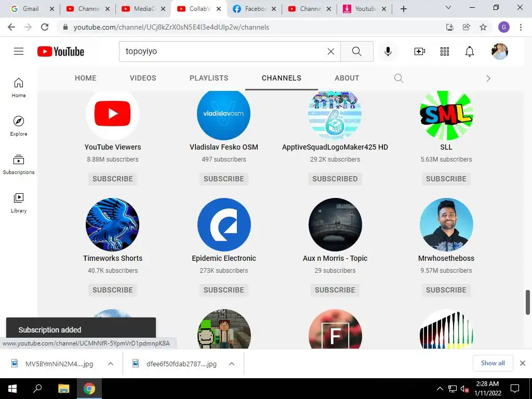Subscribe to Aux n Morris - Topic
This screenshot has height=399, width=532.
click(335, 290)
